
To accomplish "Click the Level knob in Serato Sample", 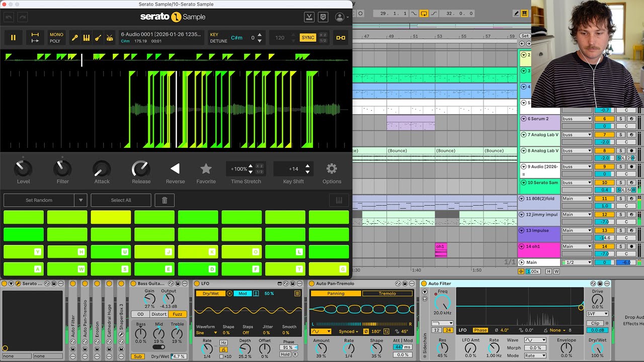I will pyautogui.click(x=23, y=168).
